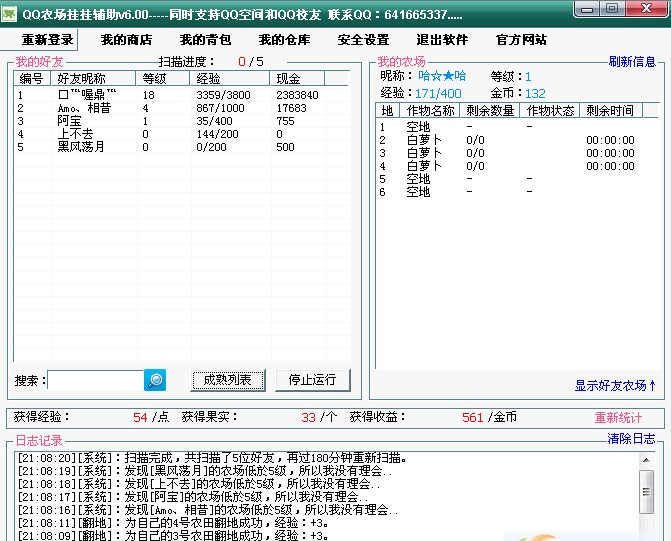Image resolution: width=671 pixels, height=541 pixels.
Task: Open 我的背包 menu
Action: (205, 40)
